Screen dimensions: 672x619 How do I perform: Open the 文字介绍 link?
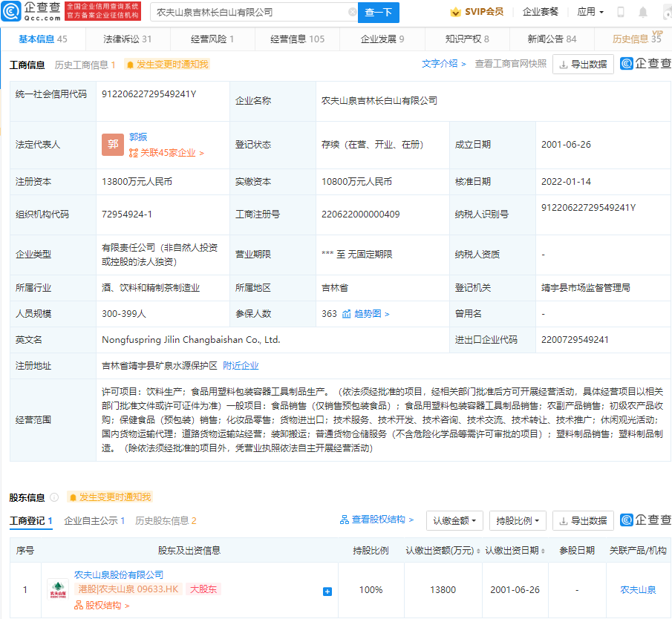(x=443, y=64)
